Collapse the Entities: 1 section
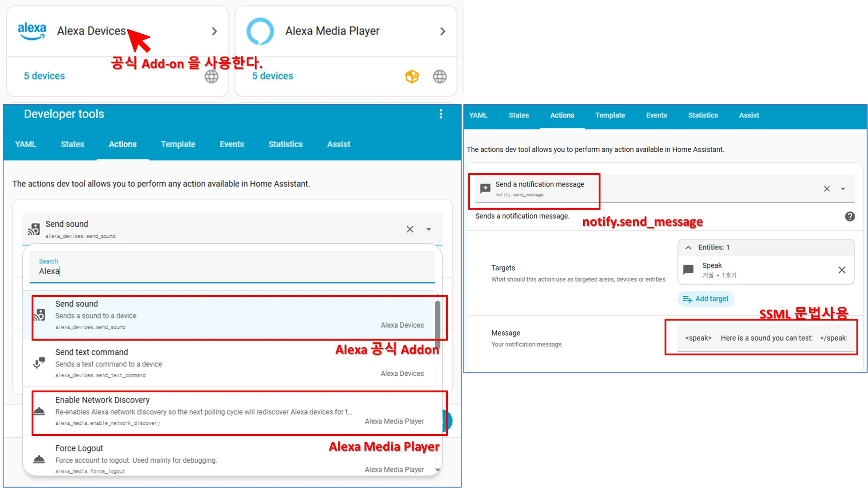The height and width of the screenshot is (488, 868). (688, 248)
